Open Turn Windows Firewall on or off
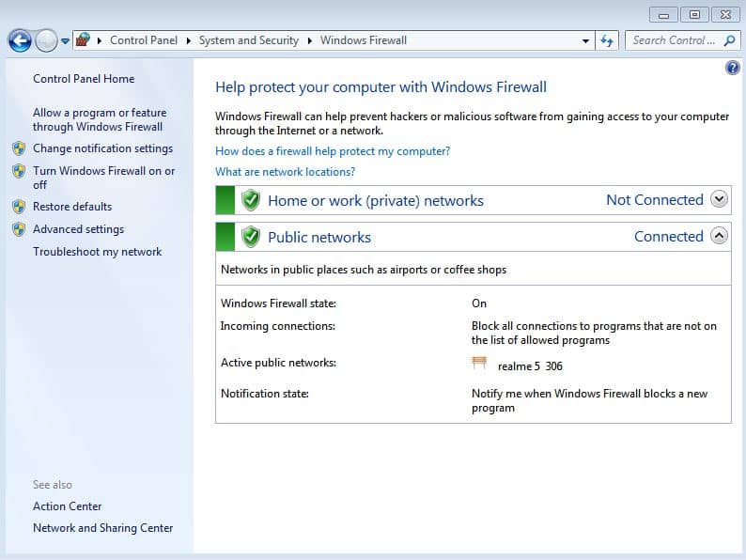This screenshot has width=746, height=560. 103,178
